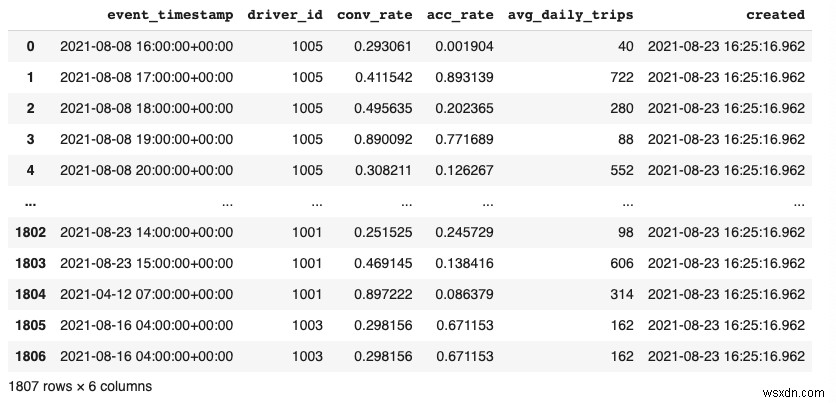Screen dimensions: 836x403
Task: Click the created column header
Action: pyautogui.click(x=775, y=15)
